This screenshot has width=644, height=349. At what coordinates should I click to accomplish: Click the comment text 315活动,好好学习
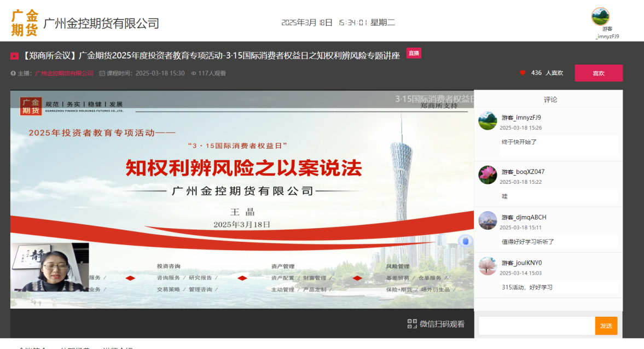click(x=527, y=287)
